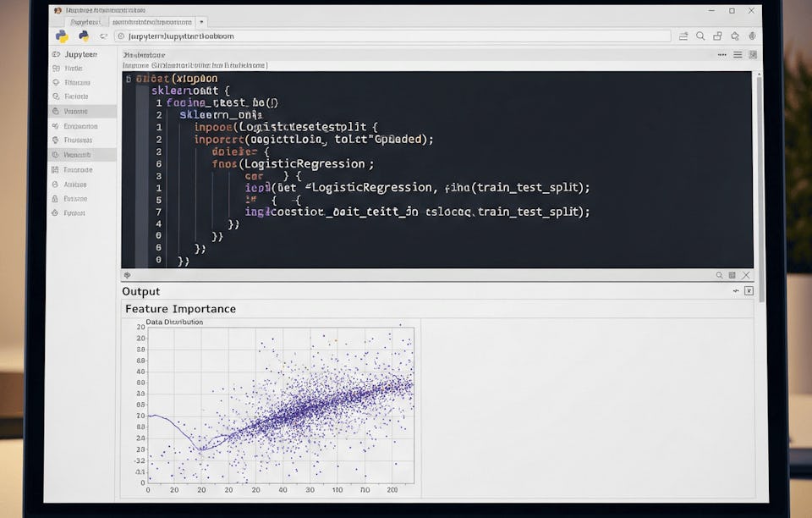Select the bottommost sidebar item

click(74, 213)
